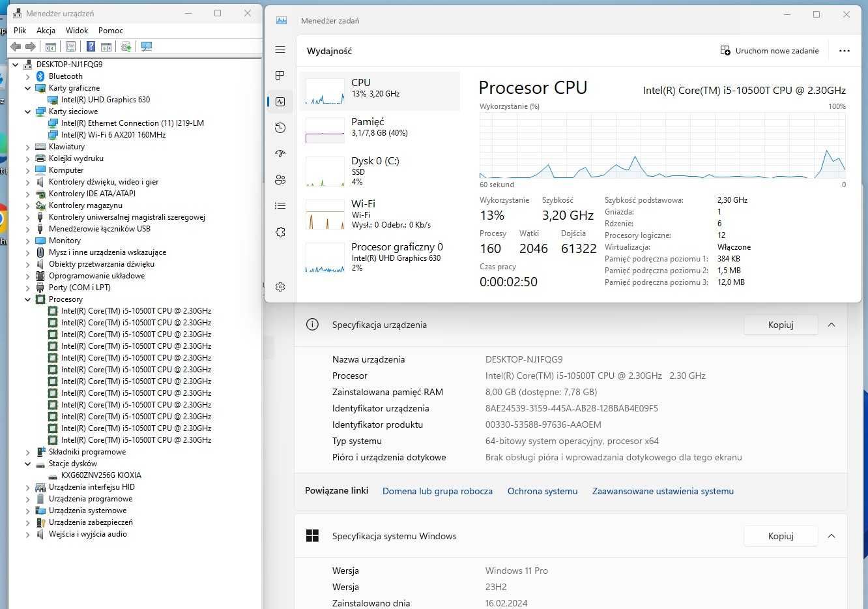The height and width of the screenshot is (609, 868).
Task: Toggle the action pane toolbar icon
Action: pyautogui.click(x=106, y=46)
